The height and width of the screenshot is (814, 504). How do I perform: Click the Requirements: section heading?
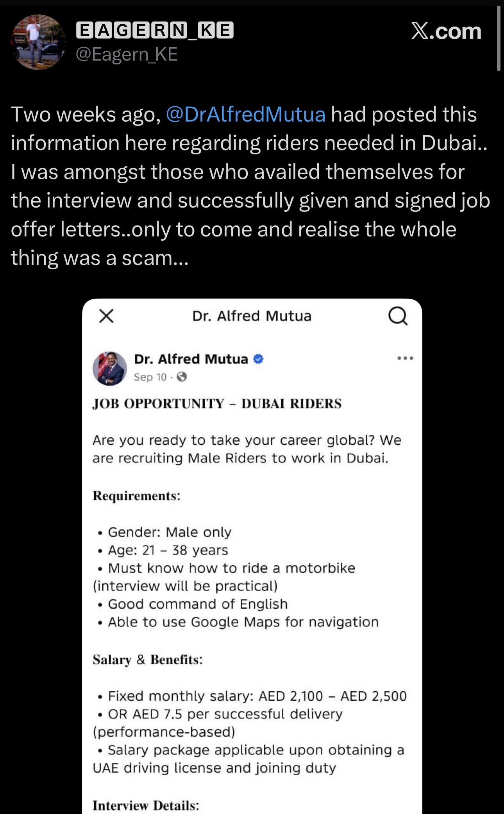point(136,496)
